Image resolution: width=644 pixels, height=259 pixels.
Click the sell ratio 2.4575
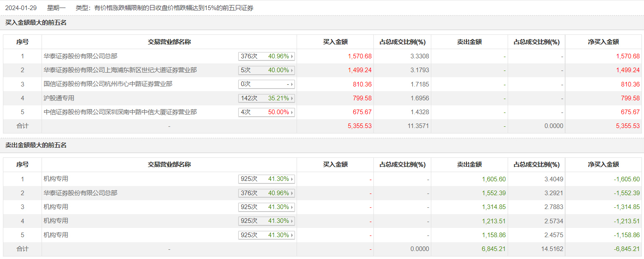pyautogui.click(x=554, y=235)
